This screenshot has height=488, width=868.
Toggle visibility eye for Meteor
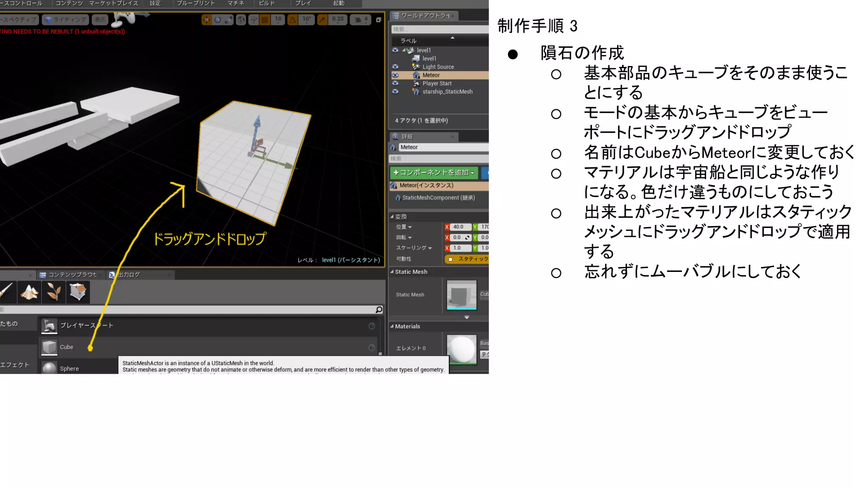click(395, 75)
